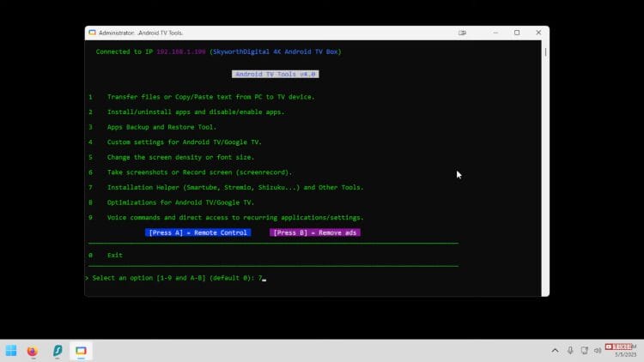Click the 0 Exit option
644x362 pixels.
click(x=106, y=256)
